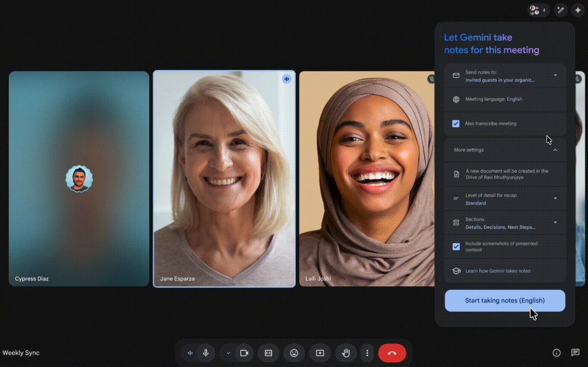The width and height of the screenshot is (588, 367).
Task: Open more options three-dot menu
Action: click(367, 353)
